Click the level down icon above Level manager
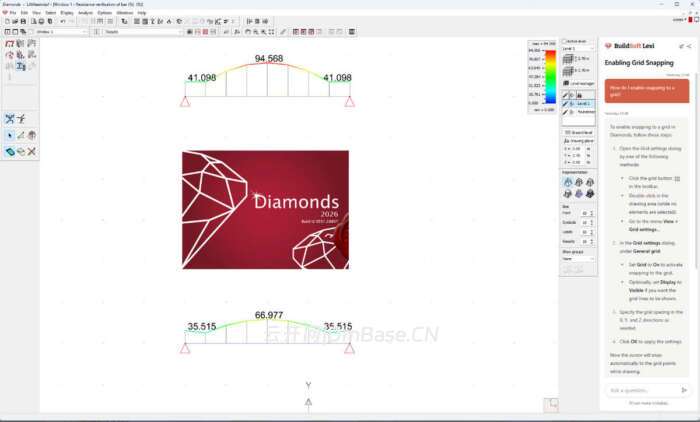This screenshot has width=700, height=422. [x=568, y=71]
